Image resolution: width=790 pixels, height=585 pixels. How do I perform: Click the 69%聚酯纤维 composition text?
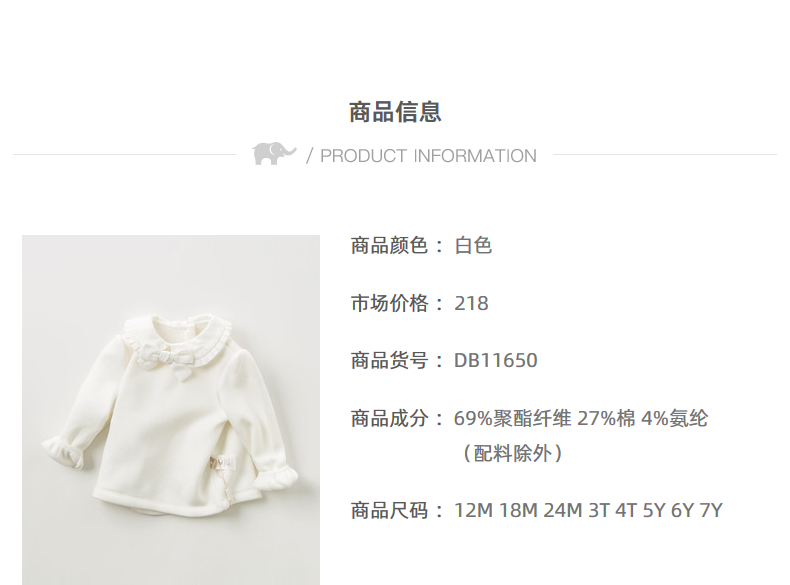coord(512,418)
